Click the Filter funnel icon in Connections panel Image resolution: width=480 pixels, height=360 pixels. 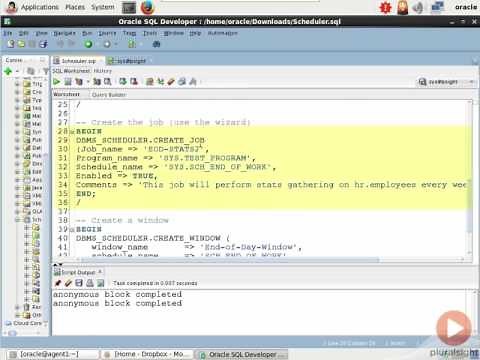coord(46,71)
